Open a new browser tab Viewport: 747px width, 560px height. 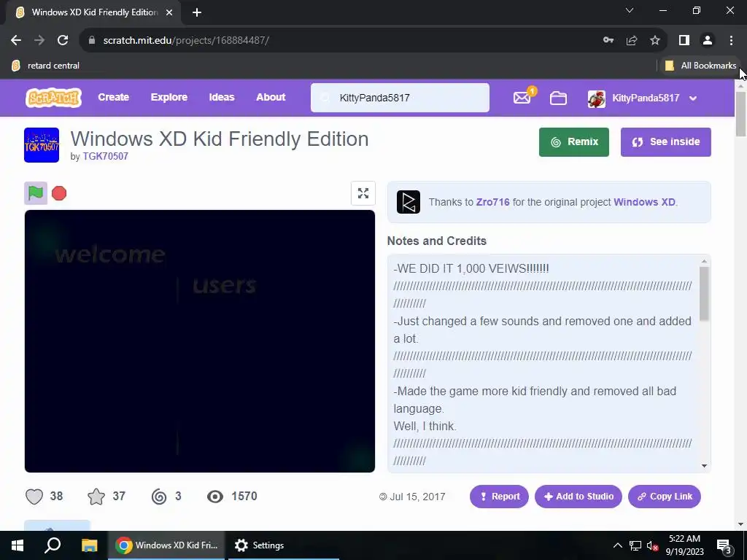197,13
